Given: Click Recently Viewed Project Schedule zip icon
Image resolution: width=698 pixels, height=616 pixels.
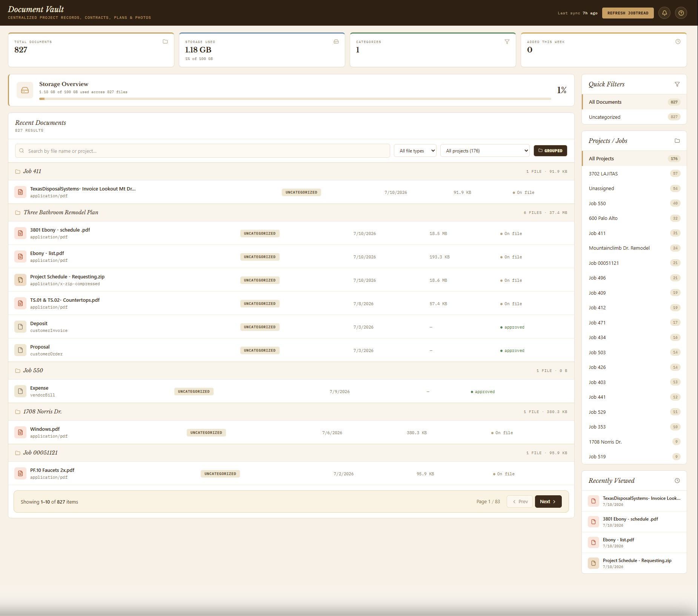Looking at the screenshot, I should pyautogui.click(x=593, y=563).
